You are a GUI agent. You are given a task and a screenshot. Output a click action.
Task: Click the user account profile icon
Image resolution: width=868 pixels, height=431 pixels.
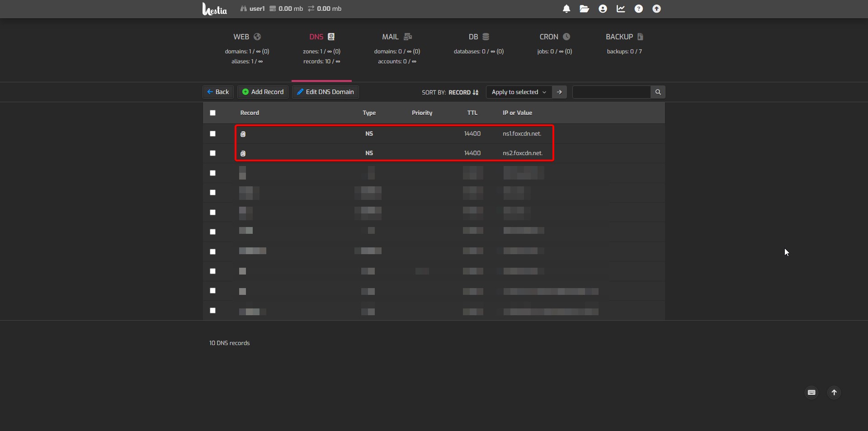click(603, 9)
